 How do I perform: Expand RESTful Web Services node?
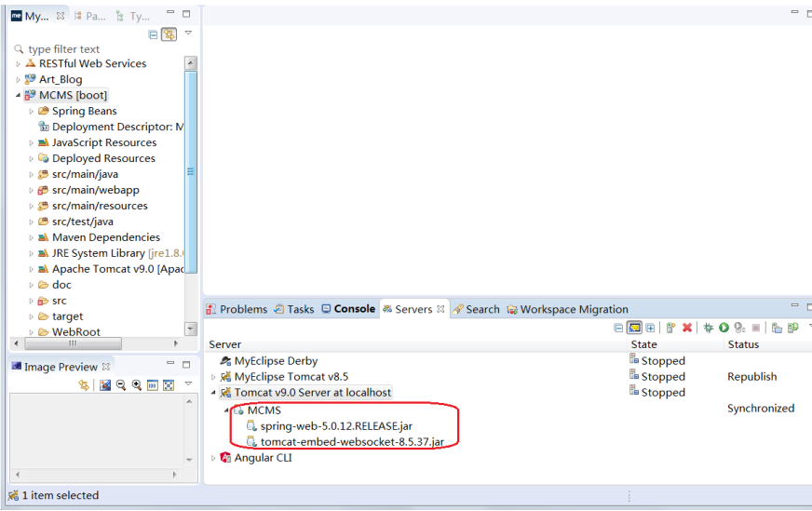point(18,64)
